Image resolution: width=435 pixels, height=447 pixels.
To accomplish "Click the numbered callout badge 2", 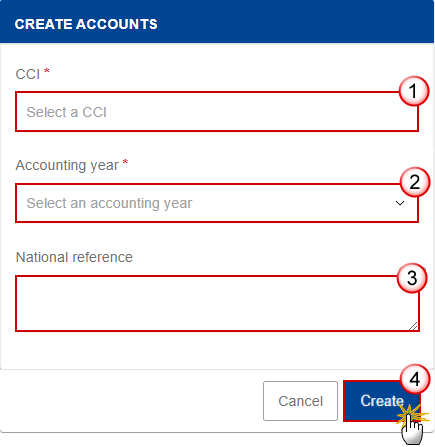I will [415, 182].
